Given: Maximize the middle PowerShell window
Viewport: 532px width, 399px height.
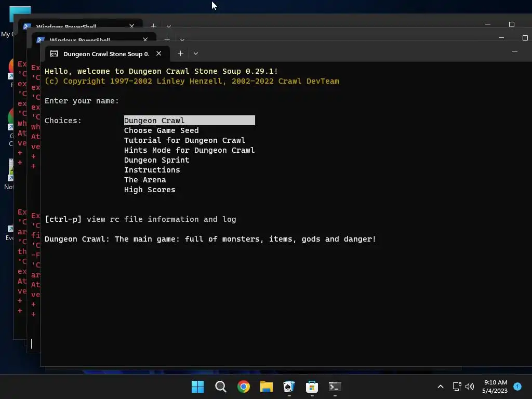Looking at the screenshot, I should 525,37.
